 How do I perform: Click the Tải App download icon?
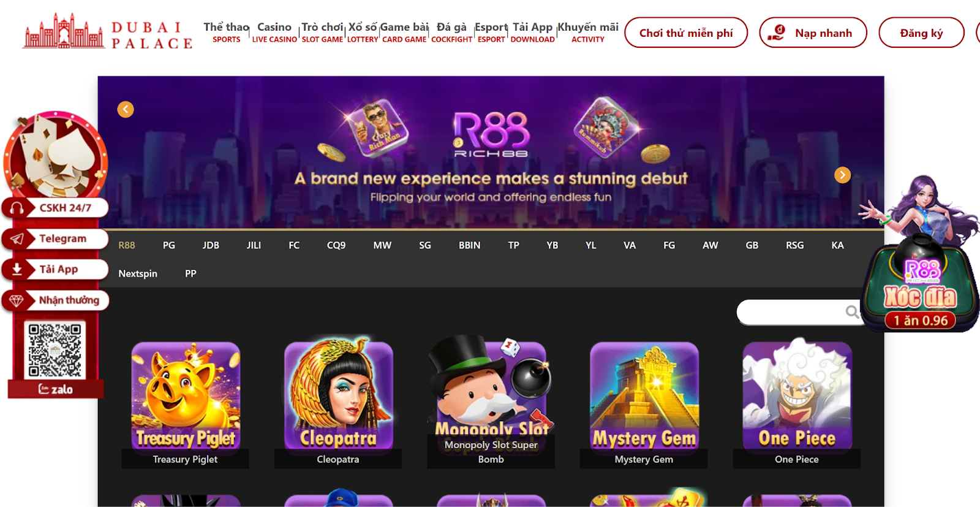coord(17,269)
